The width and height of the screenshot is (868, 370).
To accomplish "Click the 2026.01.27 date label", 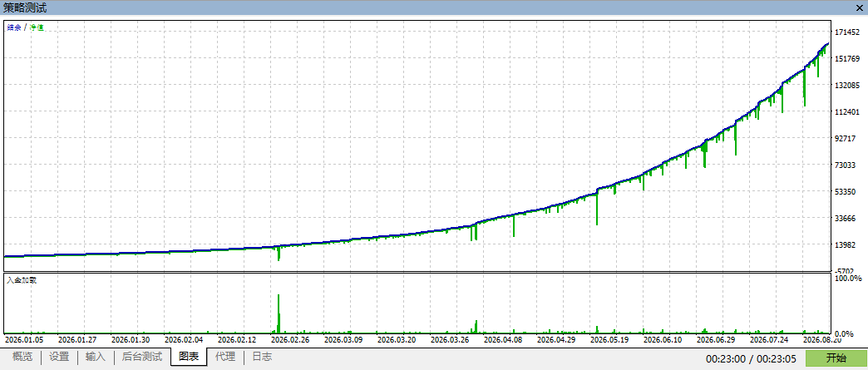I will pyautogui.click(x=77, y=340).
